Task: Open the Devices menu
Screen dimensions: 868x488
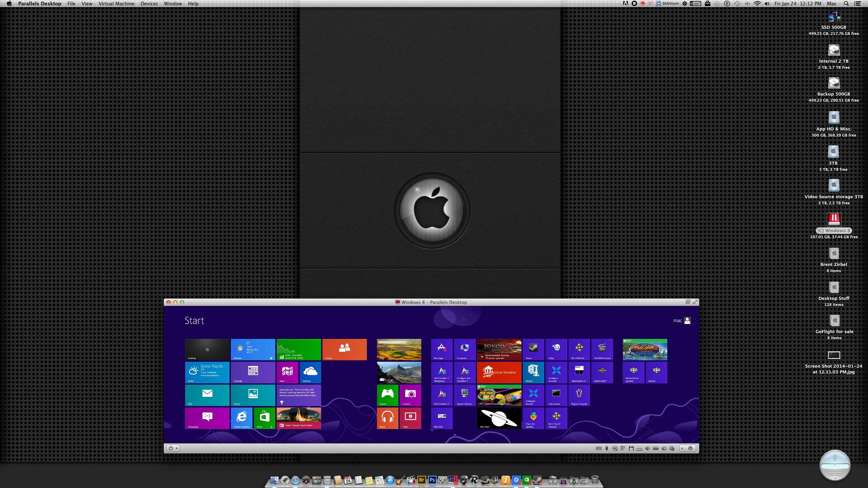Action: point(149,4)
